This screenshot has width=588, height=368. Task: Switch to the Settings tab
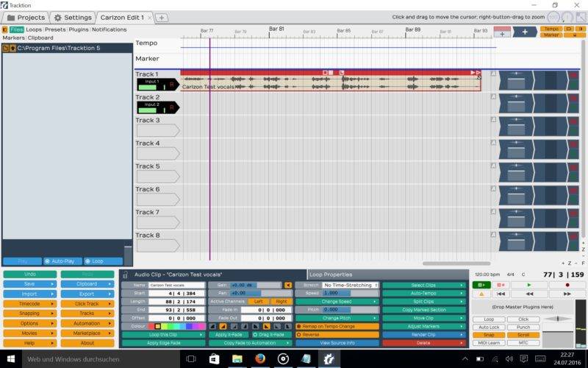(x=73, y=17)
